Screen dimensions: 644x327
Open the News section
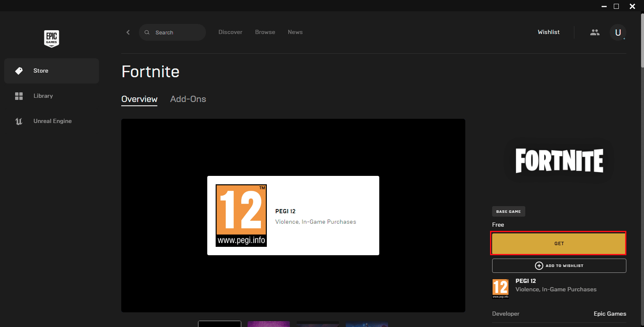(x=295, y=32)
